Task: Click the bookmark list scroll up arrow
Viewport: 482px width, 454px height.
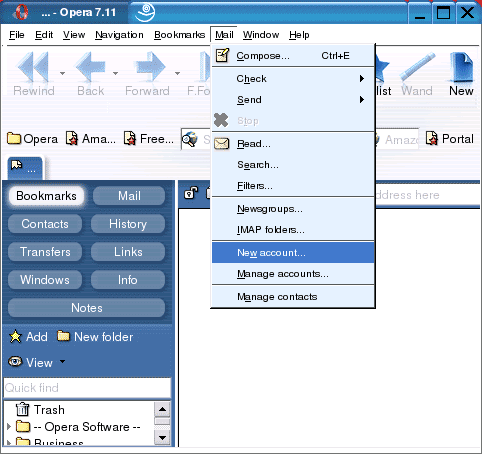Action: coord(163,409)
